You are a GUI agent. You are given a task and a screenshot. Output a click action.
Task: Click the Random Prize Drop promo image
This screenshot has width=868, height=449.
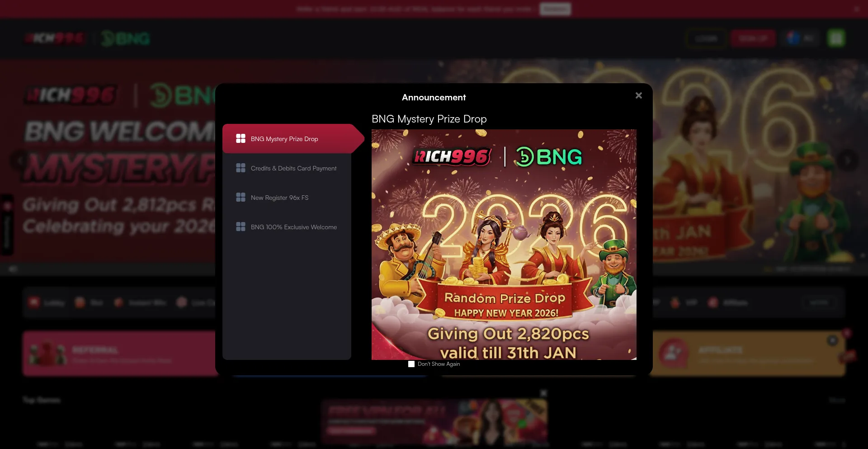(504, 244)
